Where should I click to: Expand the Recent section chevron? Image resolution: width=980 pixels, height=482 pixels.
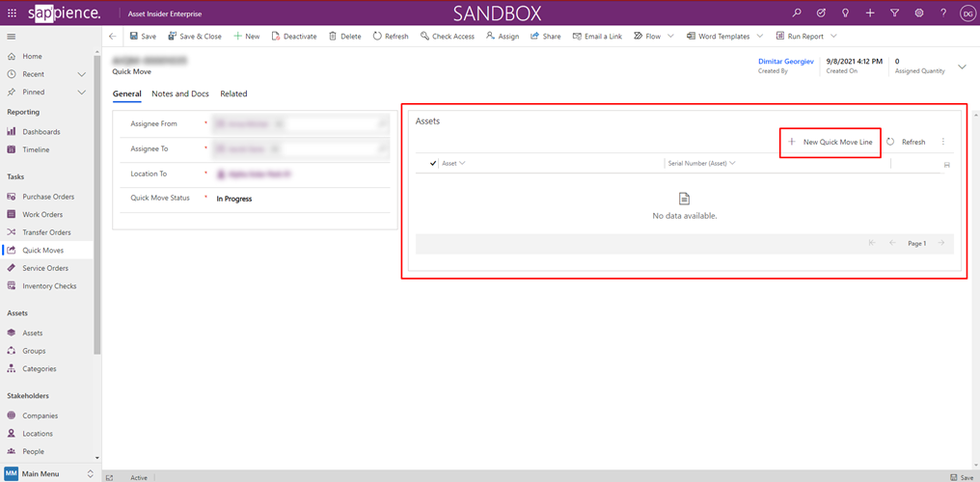[x=82, y=74]
